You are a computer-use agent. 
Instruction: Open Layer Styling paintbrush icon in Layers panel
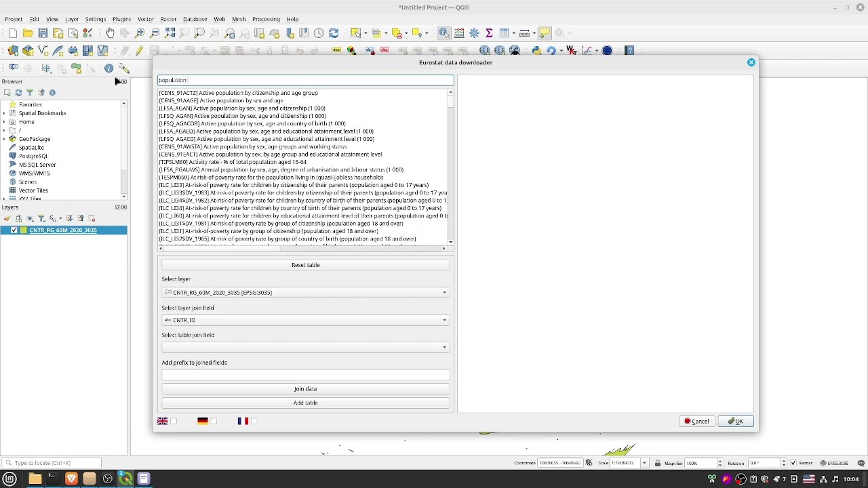(x=7, y=218)
